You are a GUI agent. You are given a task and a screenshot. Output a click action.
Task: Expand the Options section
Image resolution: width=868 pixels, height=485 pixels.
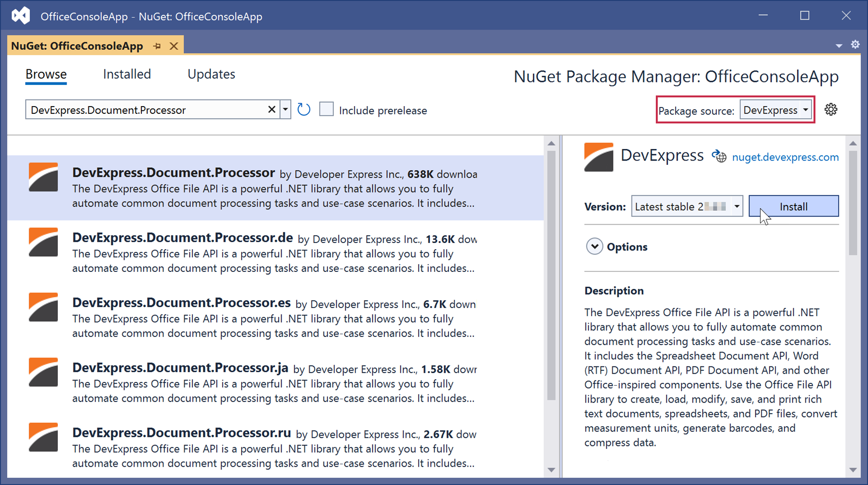pyautogui.click(x=595, y=247)
